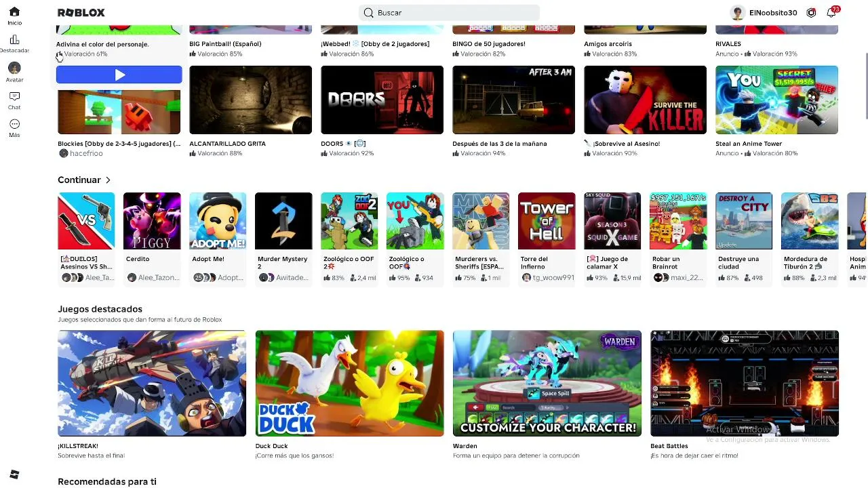Viewport: 868px width, 488px height.
Task: Open the Robux icon in the header
Action: (x=811, y=13)
